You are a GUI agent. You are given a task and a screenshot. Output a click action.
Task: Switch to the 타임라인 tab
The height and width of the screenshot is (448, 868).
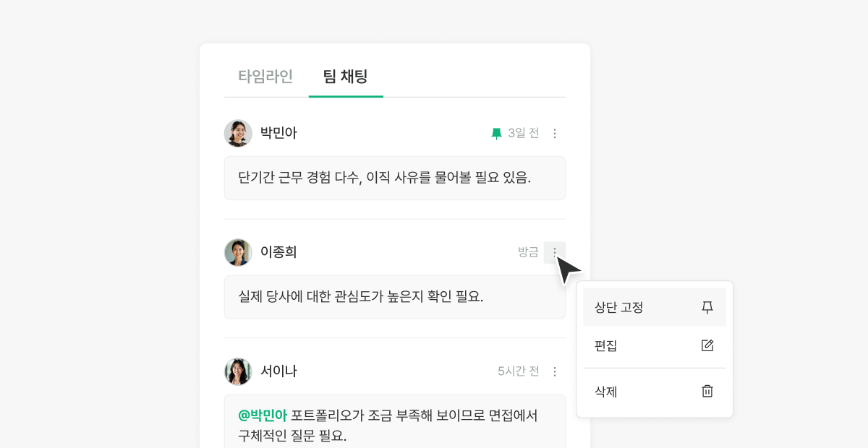(265, 76)
